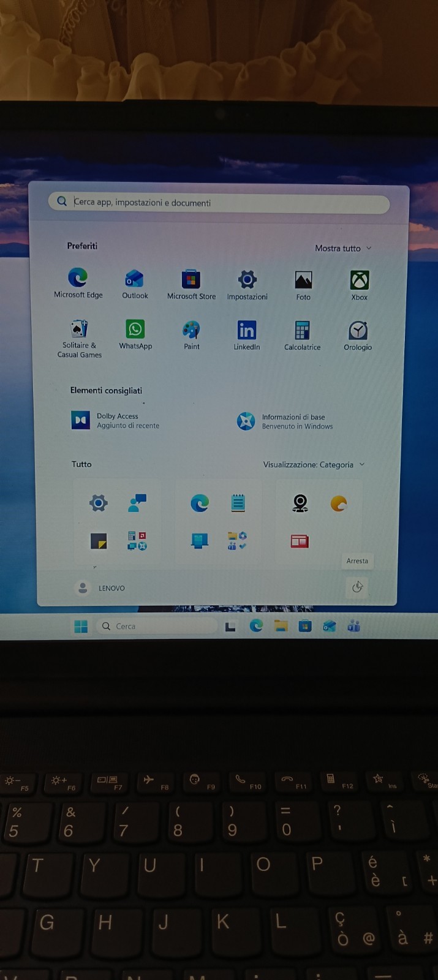Open Sticky Notes icon in Tutto grid
Screen dimensions: 438x980
click(99, 541)
